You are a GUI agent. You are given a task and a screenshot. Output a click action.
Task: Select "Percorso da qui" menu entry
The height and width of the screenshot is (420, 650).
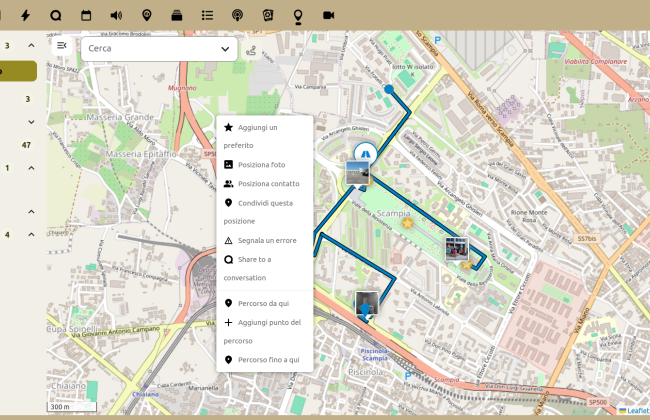pyautogui.click(x=263, y=303)
